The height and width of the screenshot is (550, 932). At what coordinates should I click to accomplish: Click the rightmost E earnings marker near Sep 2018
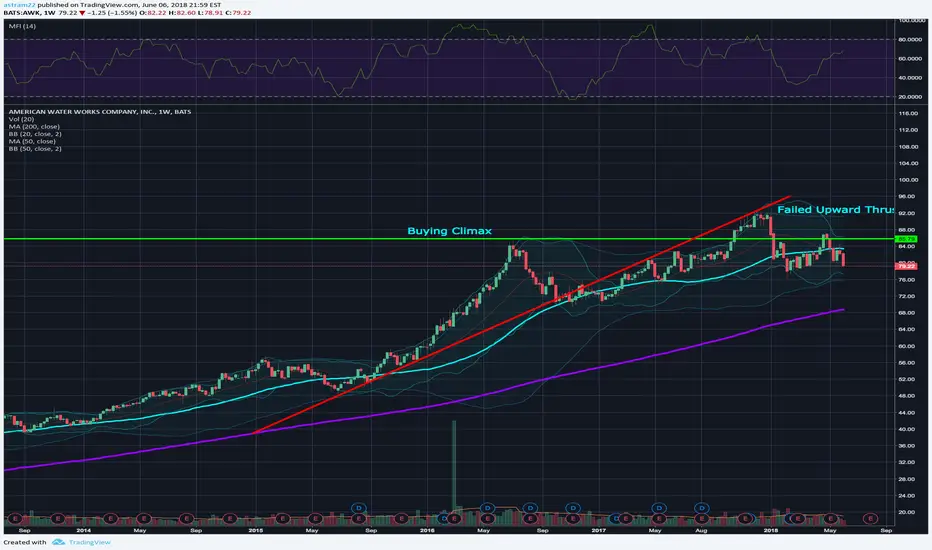871,518
